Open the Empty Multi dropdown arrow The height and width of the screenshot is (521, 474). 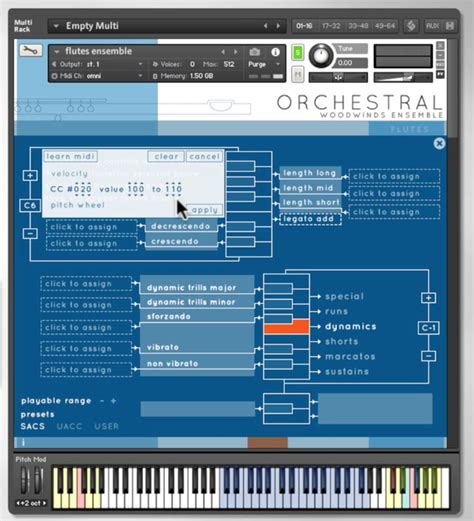click(56, 26)
